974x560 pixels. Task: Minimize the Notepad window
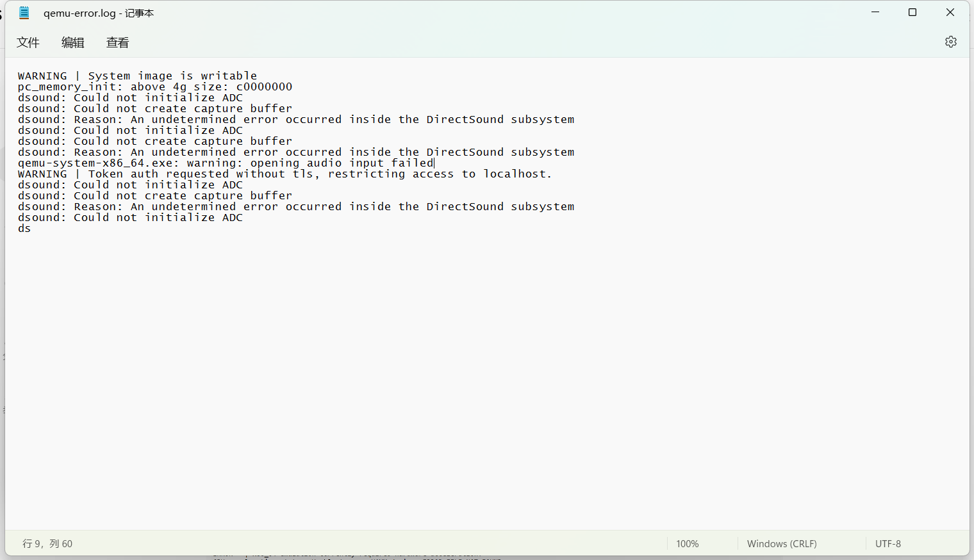click(875, 12)
